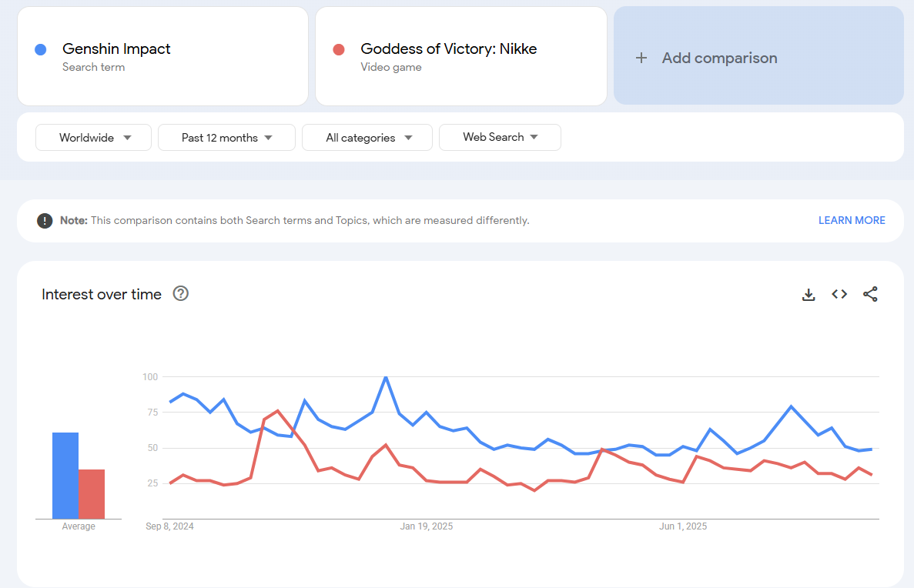
Task: Download the Interest over time CSV
Action: pos(809,294)
